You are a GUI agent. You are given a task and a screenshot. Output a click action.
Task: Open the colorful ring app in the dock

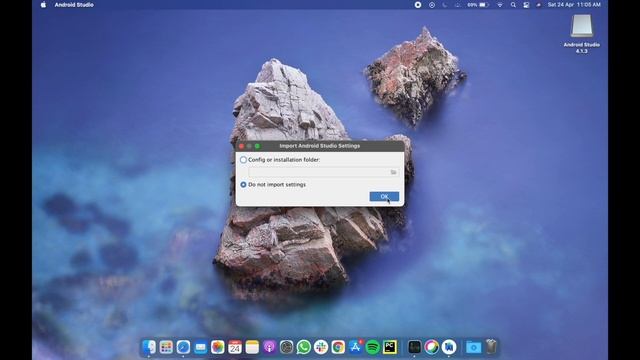point(431,347)
